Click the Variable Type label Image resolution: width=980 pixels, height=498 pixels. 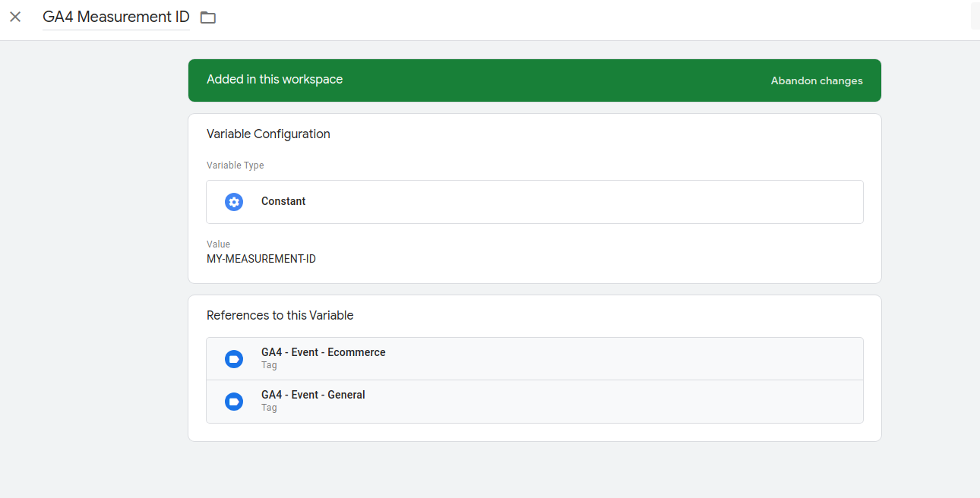236,165
